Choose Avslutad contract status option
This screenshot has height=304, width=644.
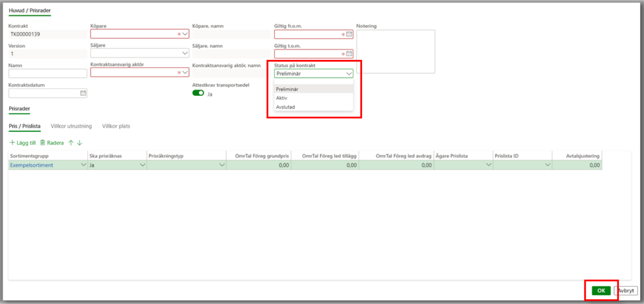point(285,107)
